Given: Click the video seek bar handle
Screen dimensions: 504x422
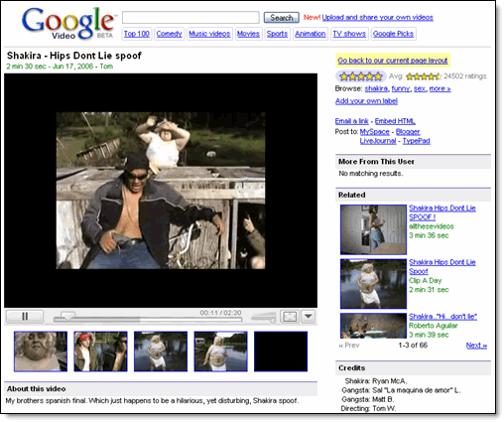Looking at the screenshot, I should click(68, 316).
